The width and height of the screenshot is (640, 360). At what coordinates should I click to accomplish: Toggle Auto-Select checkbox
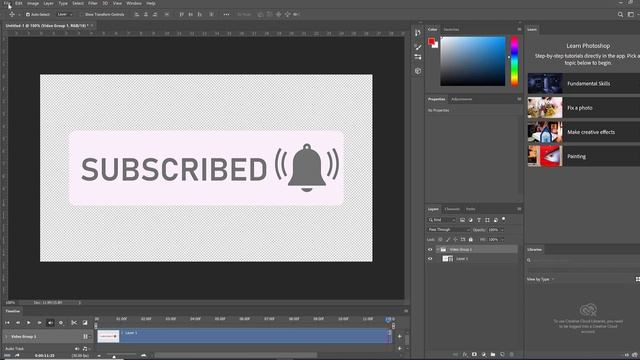[x=28, y=14]
